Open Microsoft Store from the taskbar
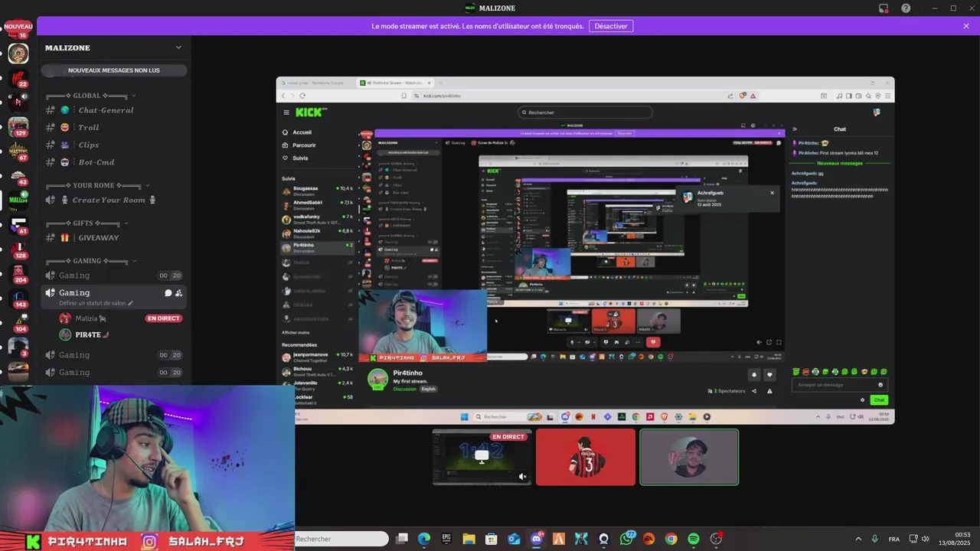Image resolution: width=980 pixels, height=551 pixels. click(x=492, y=539)
